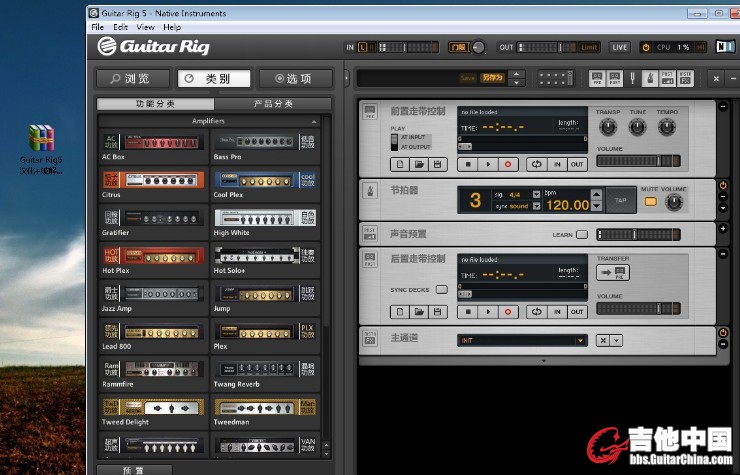Toggle the CPU power button

pyautogui.click(x=646, y=47)
